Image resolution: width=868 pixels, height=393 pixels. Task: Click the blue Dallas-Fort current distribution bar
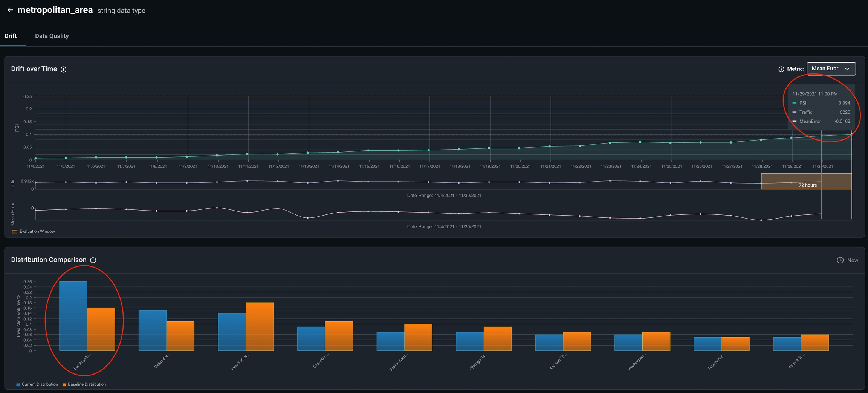click(x=153, y=330)
